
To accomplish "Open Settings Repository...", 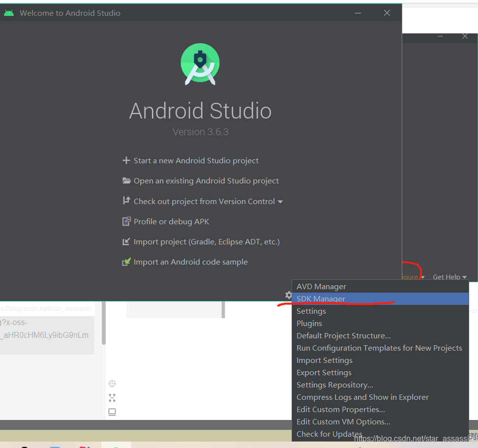I will pyautogui.click(x=380, y=385).
